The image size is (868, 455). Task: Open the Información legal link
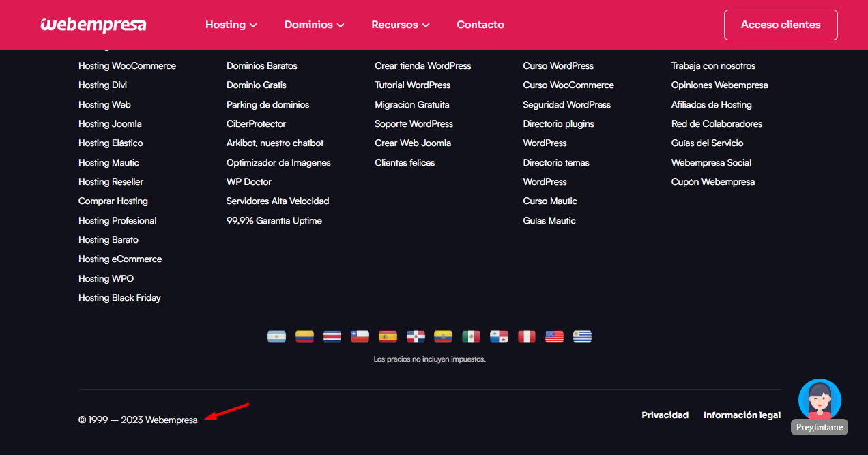pyautogui.click(x=742, y=415)
